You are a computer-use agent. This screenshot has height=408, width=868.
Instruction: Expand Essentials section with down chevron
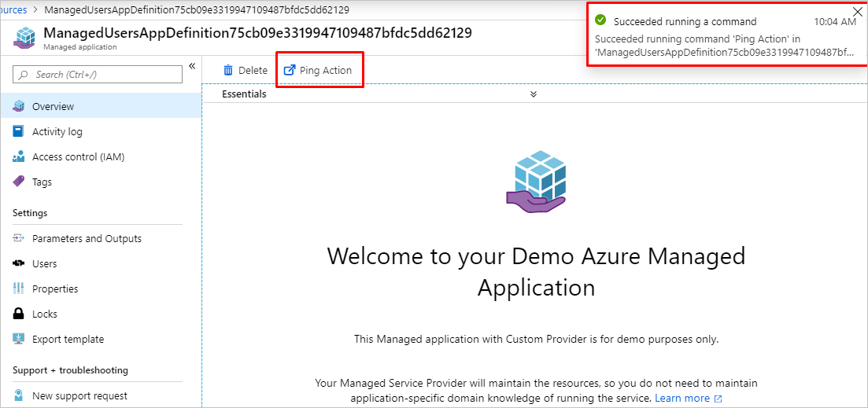[x=533, y=94]
